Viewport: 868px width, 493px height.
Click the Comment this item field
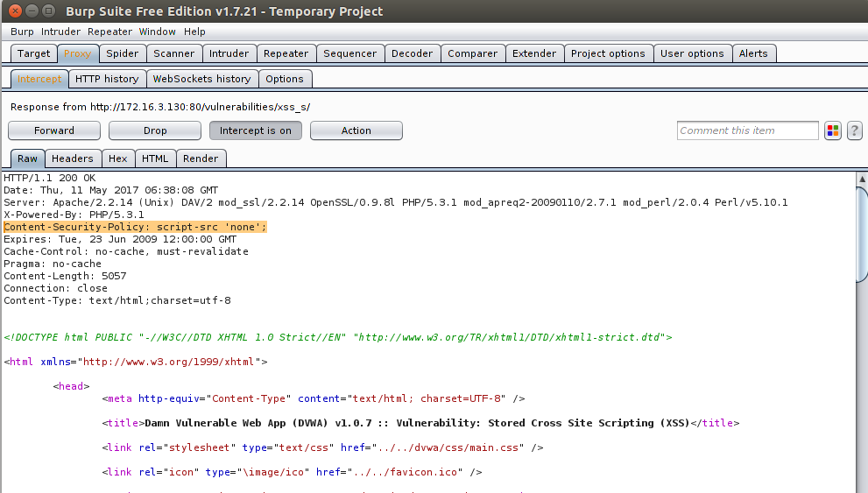pos(747,130)
